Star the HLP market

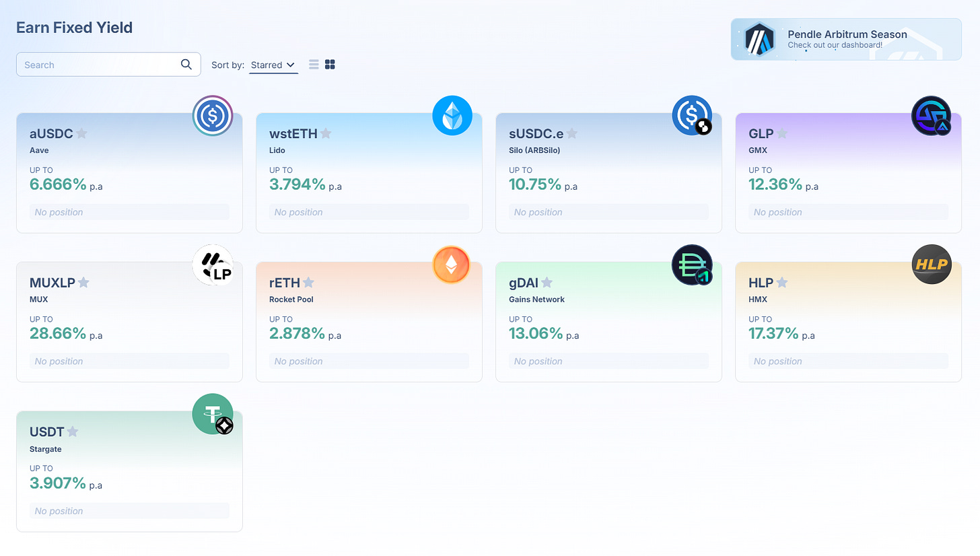point(782,282)
